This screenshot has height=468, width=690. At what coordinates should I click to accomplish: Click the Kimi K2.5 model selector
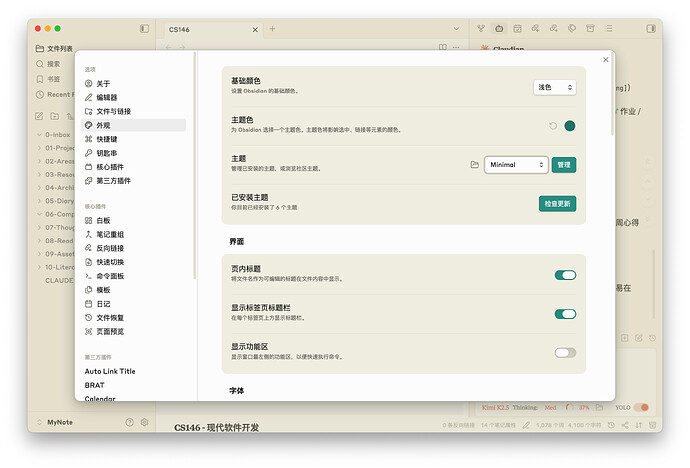(x=495, y=407)
